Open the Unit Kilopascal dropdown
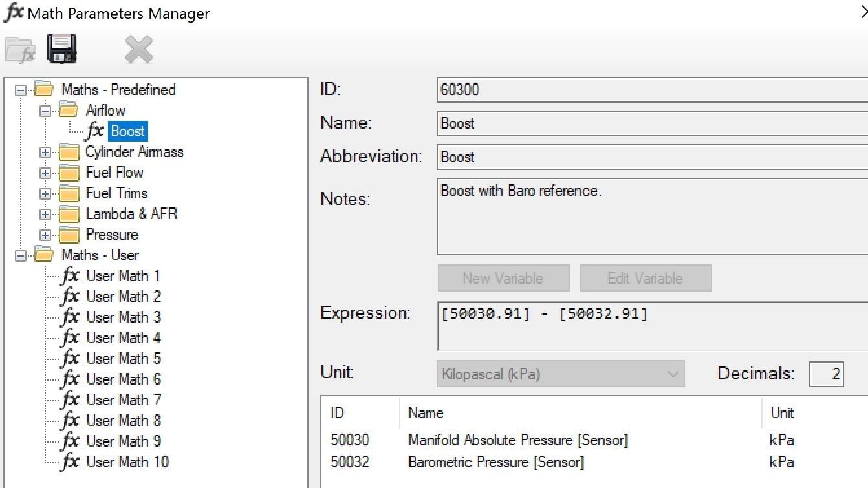868x488 pixels. [560, 374]
